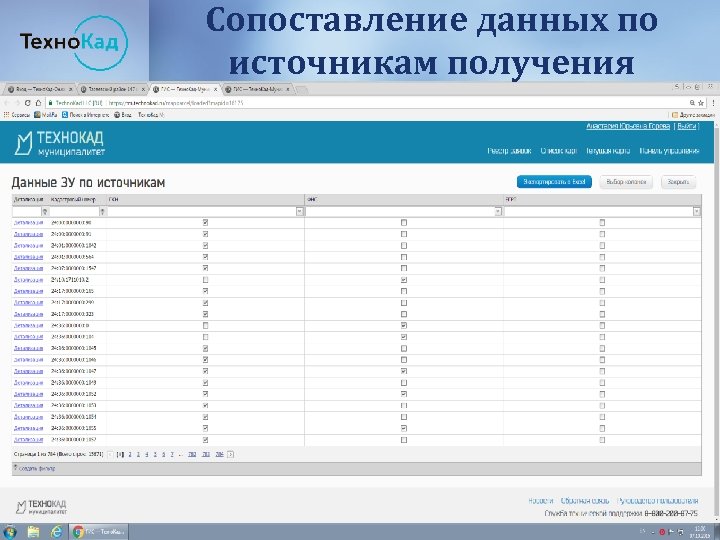This screenshot has width=720, height=540.
Task: Go to page 782 in pagination
Action: pyautogui.click(x=192, y=454)
